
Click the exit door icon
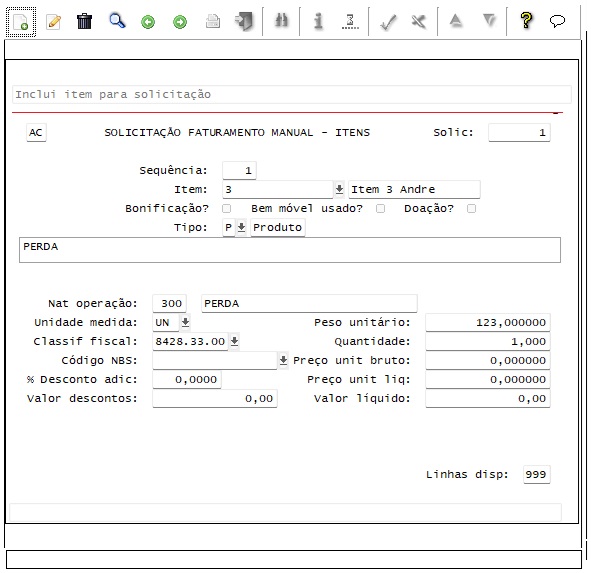pos(244,21)
